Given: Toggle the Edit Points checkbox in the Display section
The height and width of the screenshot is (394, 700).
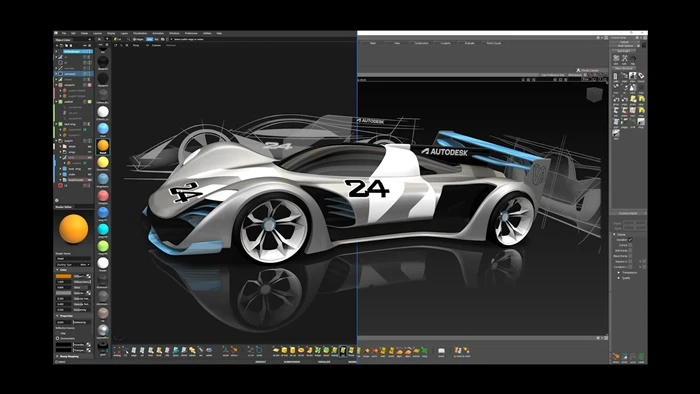Looking at the screenshot, I should 630,250.
